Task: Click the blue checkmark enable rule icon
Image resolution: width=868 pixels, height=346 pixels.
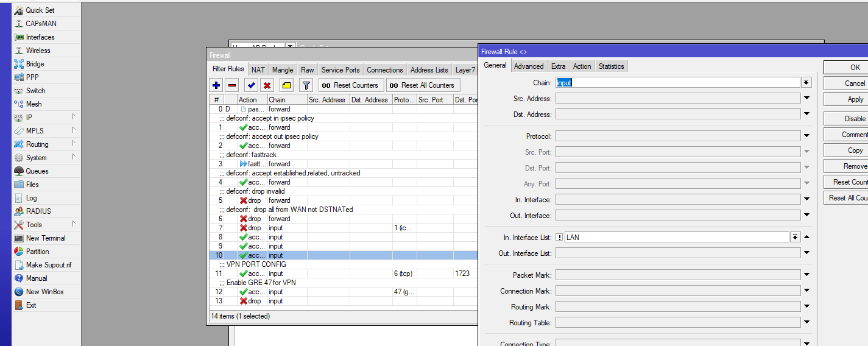Action: click(x=251, y=85)
